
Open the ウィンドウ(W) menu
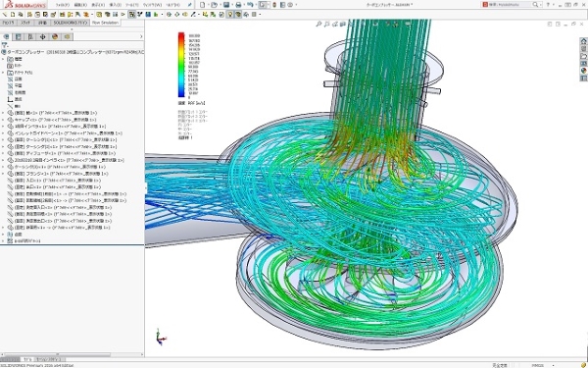(153, 5)
